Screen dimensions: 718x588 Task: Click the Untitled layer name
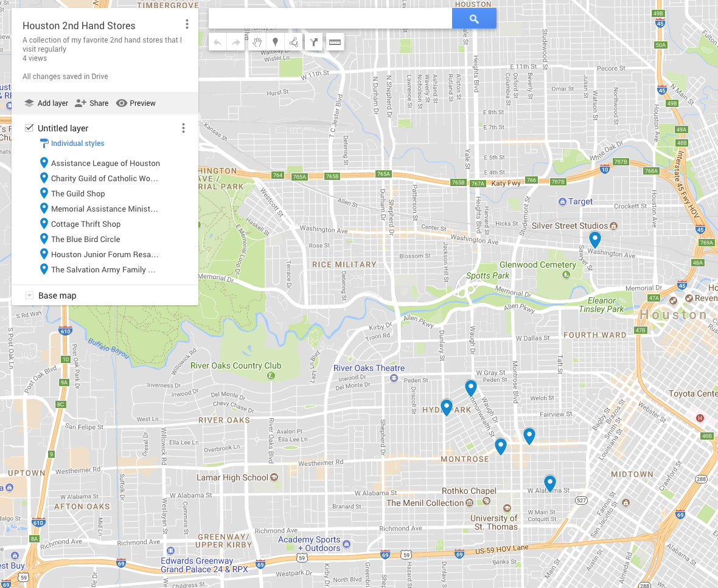(63, 128)
